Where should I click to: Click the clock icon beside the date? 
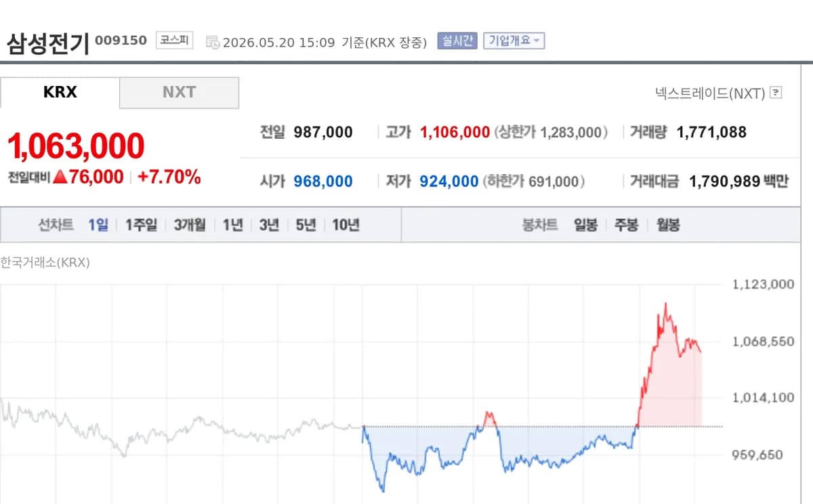pos(212,42)
